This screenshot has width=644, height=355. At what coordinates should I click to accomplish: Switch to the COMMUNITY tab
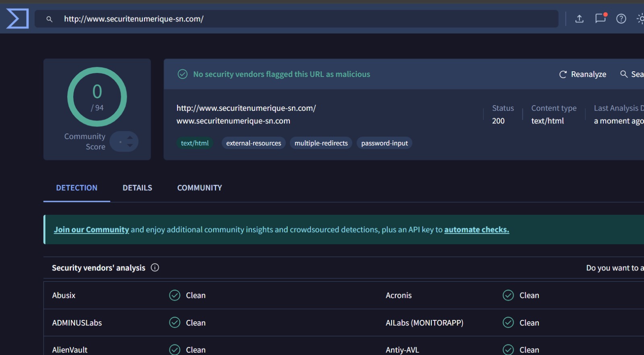tap(199, 188)
